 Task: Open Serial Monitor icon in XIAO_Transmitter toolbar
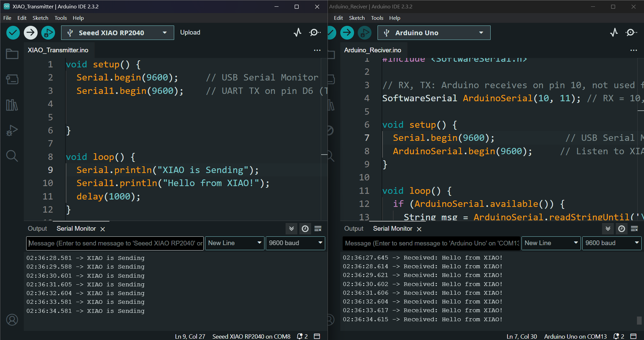tap(314, 33)
